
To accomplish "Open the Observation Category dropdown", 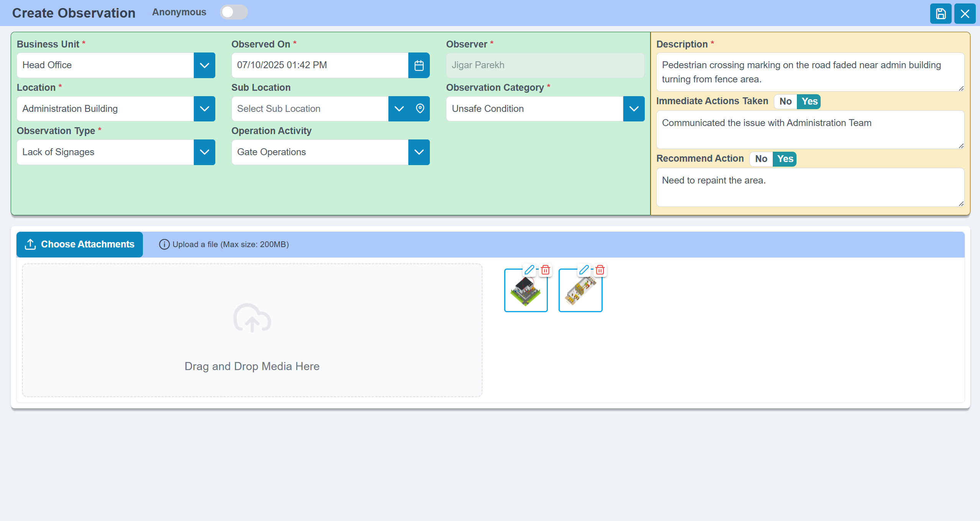I will click(x=634, y=109).
